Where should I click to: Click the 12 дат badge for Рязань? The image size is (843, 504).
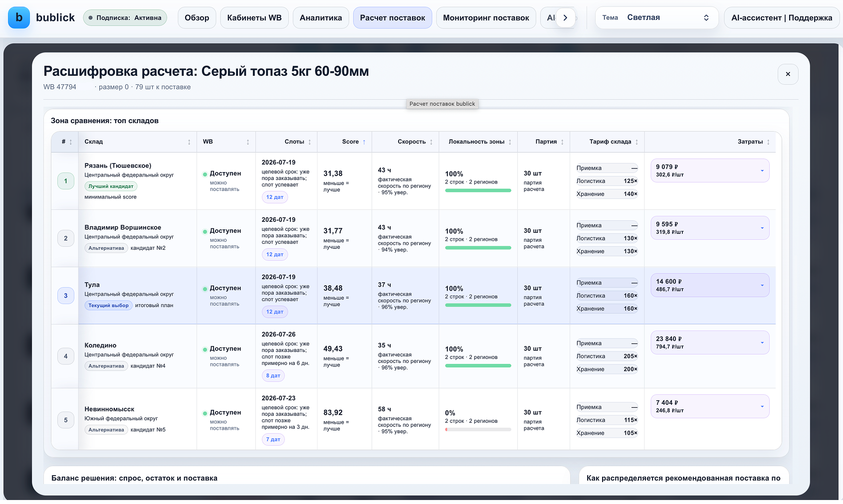(275, 197)
